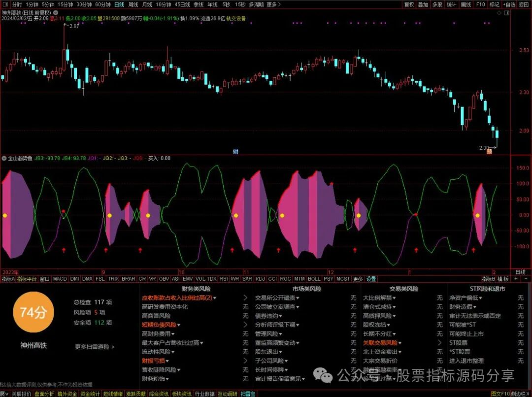Screen dimensions: 532x397
Task: Select the 扫雷宝 bottom tab
Action: tap(248, 394)
